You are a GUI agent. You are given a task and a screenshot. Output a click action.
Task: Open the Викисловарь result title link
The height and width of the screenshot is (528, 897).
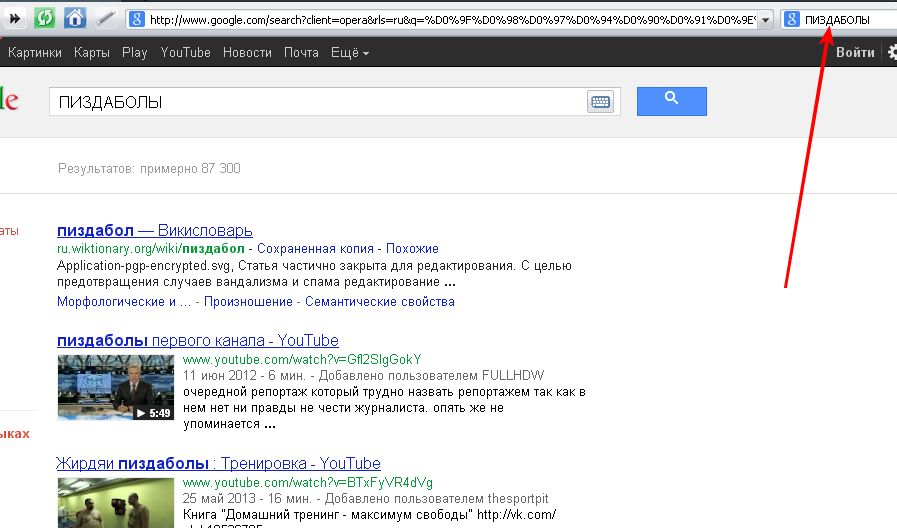click(x=154, y=231)
